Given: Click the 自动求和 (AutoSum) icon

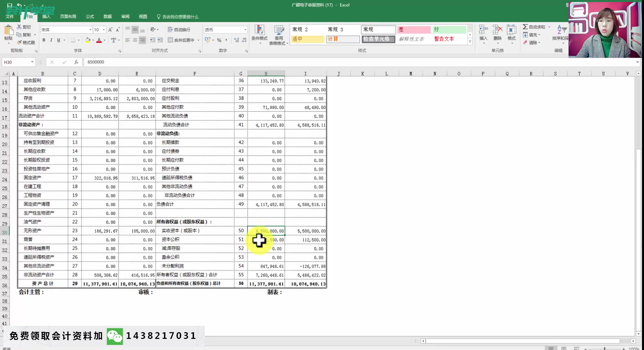Looking at the screenshot, I should 535,27.
